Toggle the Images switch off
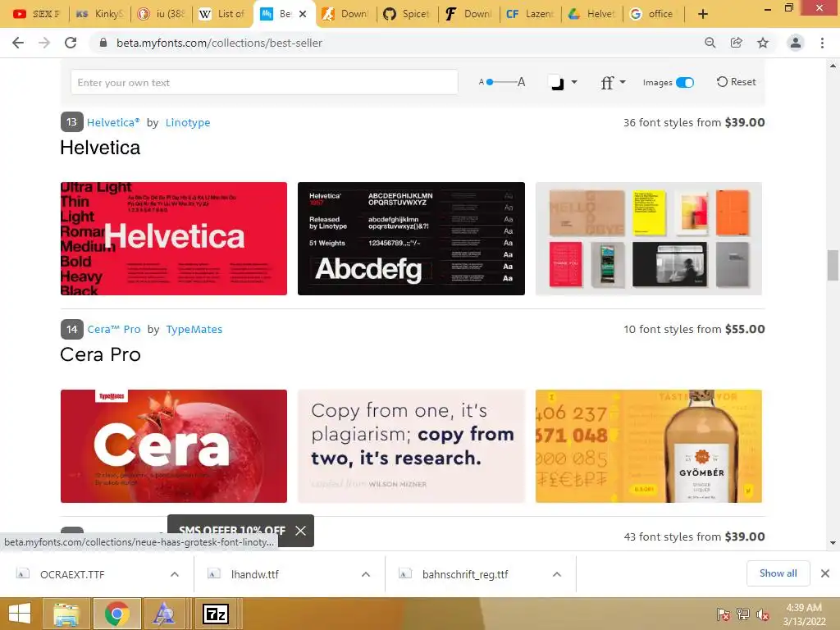Image resolution: width=840 pixels, height=630 pixels. click(685, 83)
